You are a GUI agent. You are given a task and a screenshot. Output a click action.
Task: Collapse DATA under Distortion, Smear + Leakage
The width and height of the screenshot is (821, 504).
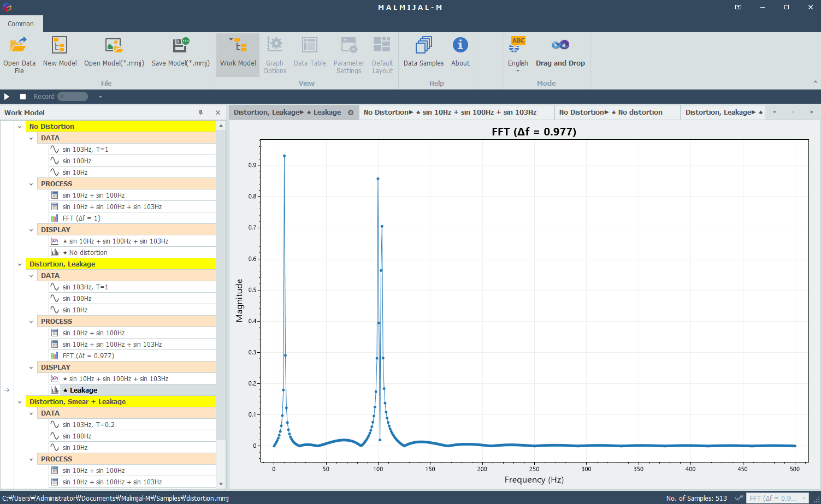pyautogui.click(x=31, y=413)
